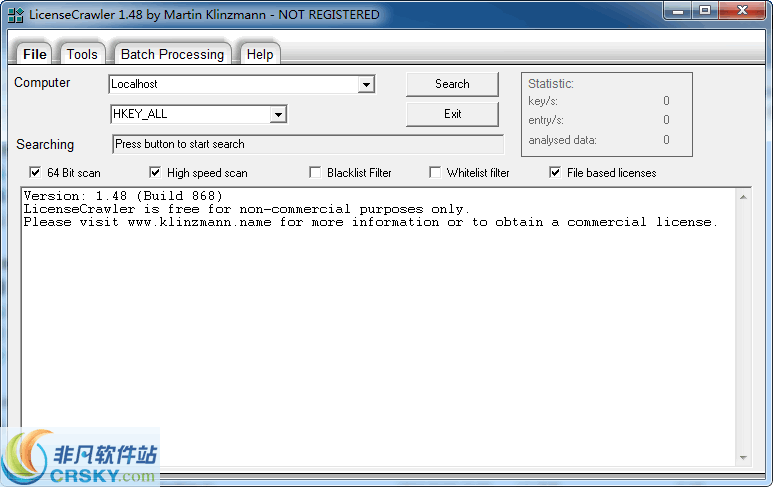This screenshot has height=487, width=773.
Task: Click the Version 1.48 (Build 868) line
Action: point(123,196)
